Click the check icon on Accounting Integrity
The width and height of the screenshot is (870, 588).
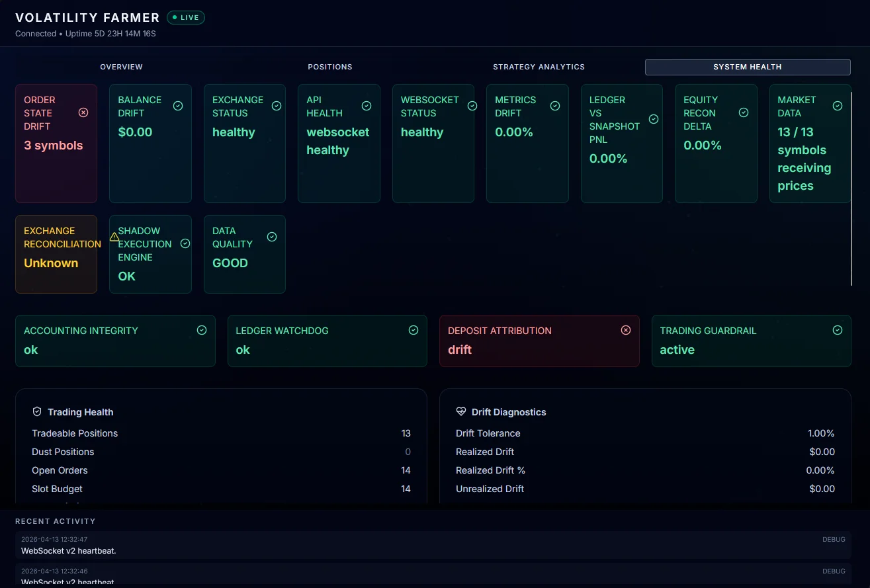click(202, 330)
